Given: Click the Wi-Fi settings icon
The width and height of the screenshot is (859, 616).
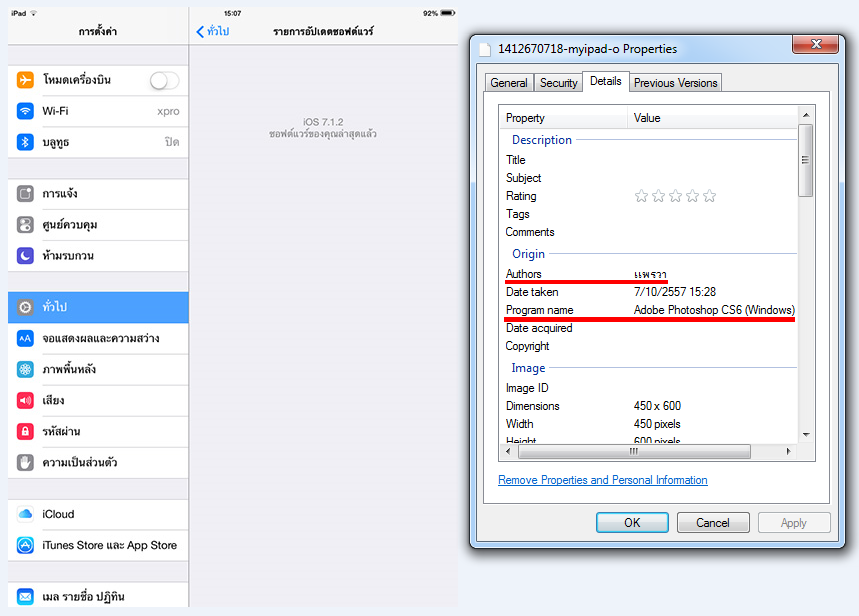Looking at the screenshot, I should coord(25,111).
